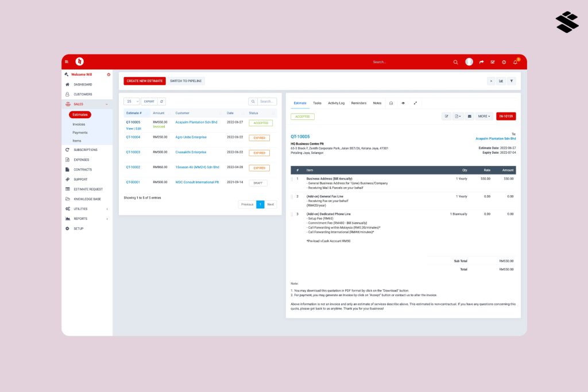Click Edit link under QT-10005
This screenshot has height=392, width=588.
tap(138, 129)
